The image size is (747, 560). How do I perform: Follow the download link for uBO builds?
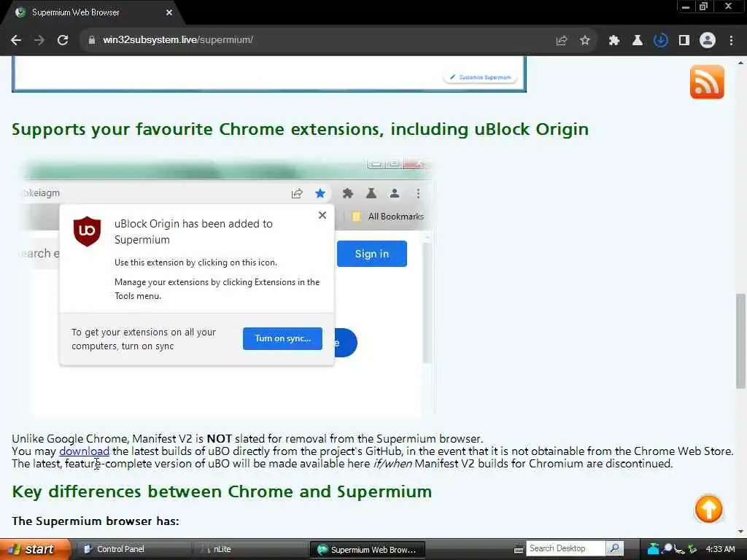point(85,451)
